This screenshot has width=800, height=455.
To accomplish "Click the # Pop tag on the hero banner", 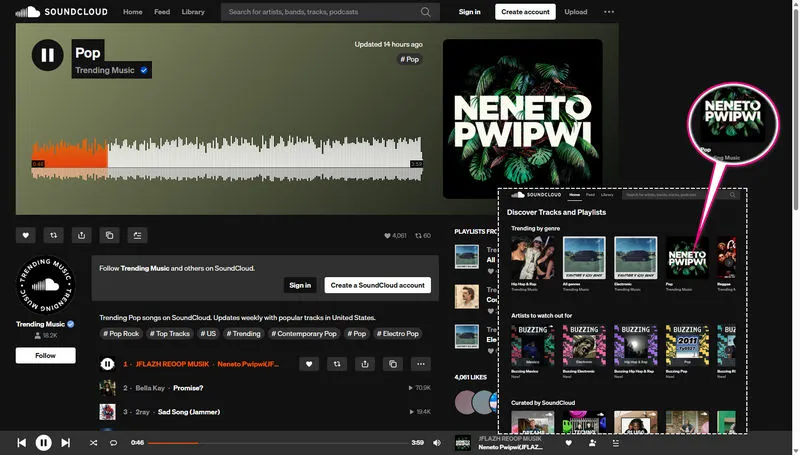I will 409,59.
